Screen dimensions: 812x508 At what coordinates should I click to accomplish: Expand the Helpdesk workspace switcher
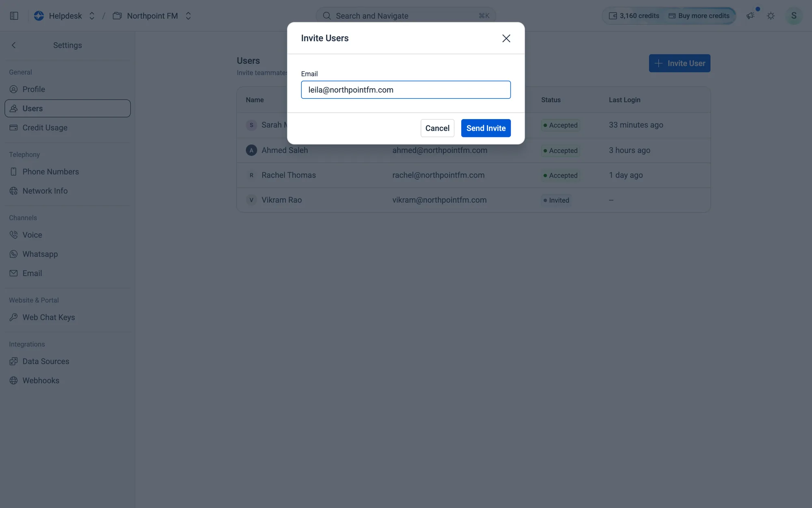92,16
